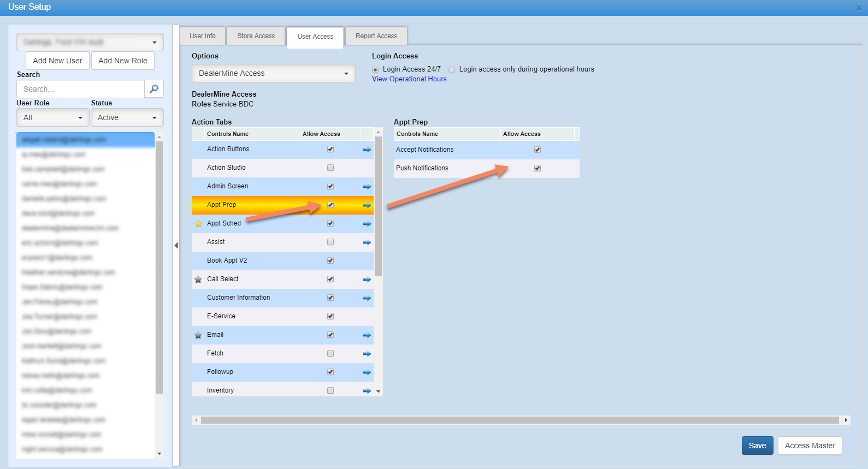Screen dimensions: 868x469
Task: Uncheck Push Notifications allow access
Action: point(538,168)
